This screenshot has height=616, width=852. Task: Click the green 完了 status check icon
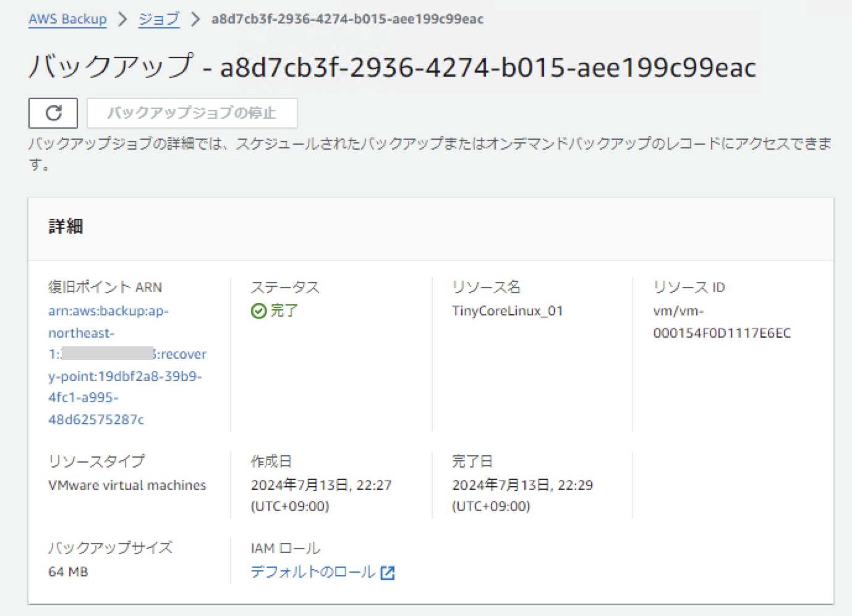tap(258, 310)
